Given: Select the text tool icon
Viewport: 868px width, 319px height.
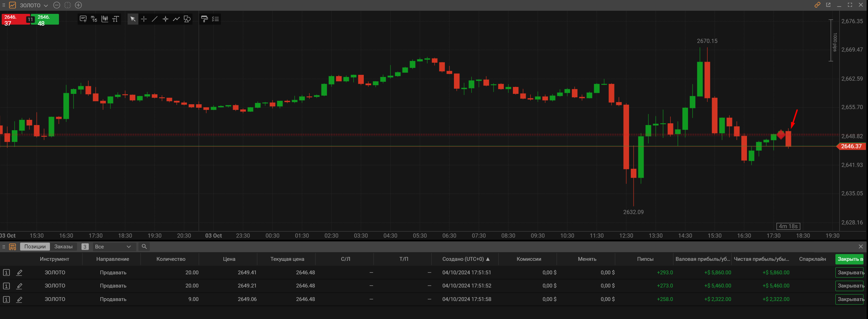Looking at the screenshot, I should coord(115,19).
